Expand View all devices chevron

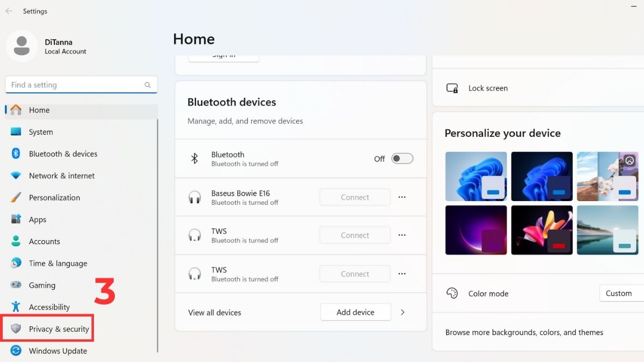tap(403, 312)
